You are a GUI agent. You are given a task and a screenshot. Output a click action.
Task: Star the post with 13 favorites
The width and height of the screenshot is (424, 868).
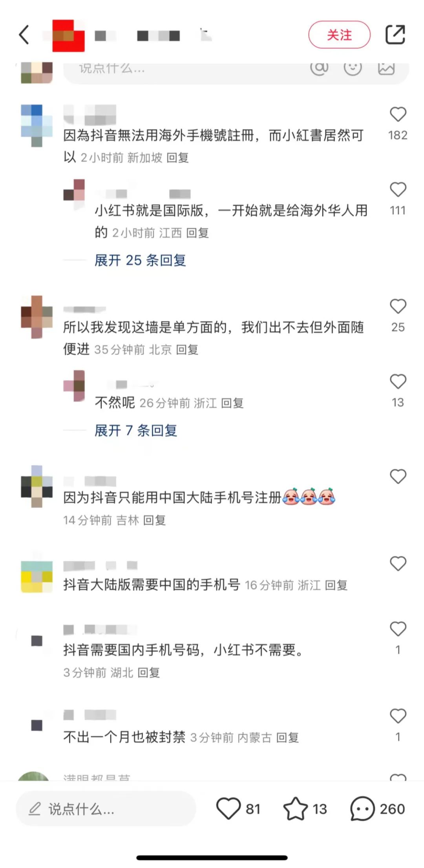[x=295, y=809]
